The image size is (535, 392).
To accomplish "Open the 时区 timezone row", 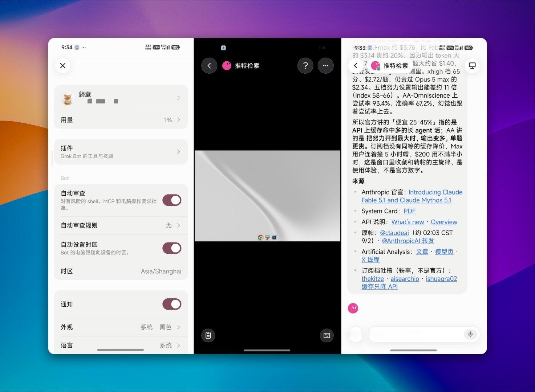I will (121, 271).
